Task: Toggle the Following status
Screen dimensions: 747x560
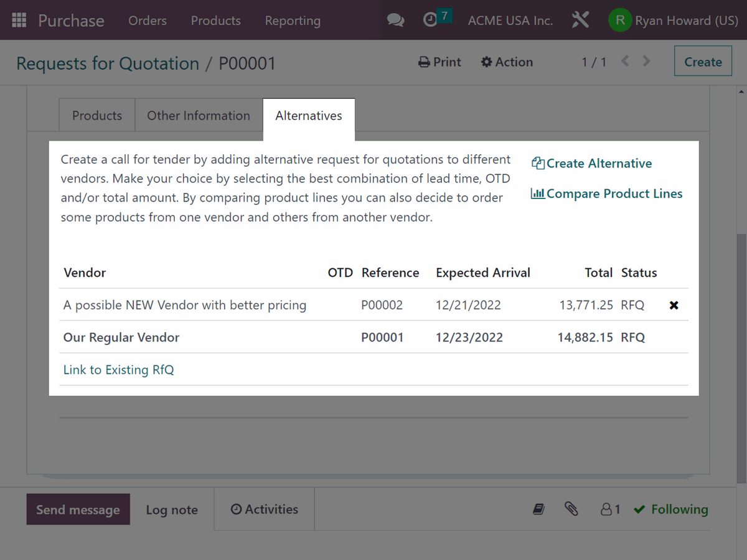Action: tap(671, 510)
